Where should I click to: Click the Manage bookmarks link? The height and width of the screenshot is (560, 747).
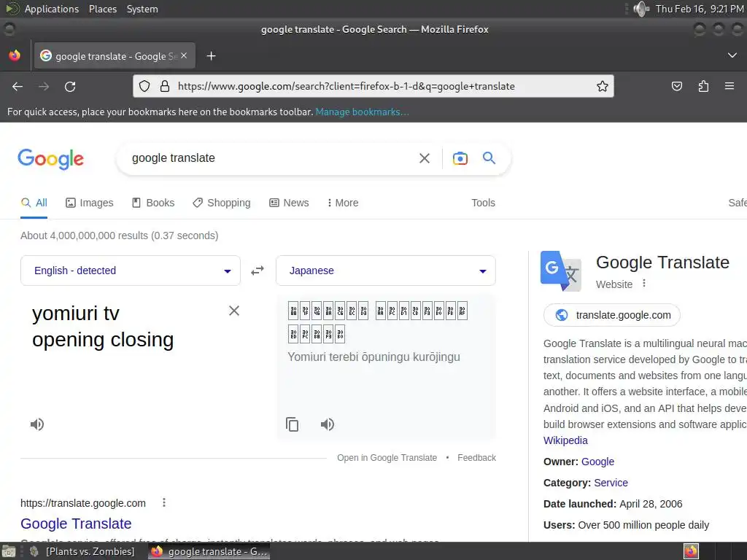click(362, 112)
